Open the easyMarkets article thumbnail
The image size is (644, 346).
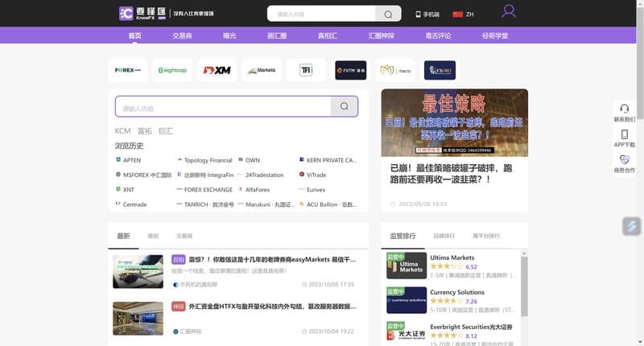[x=138, y=271]
